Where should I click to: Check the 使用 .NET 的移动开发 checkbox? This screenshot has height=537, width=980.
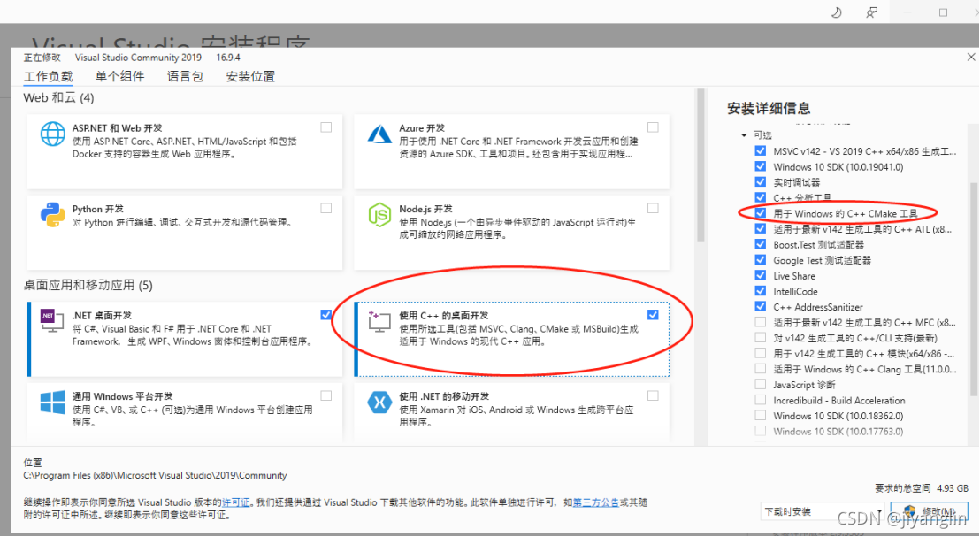click(653, 395)
